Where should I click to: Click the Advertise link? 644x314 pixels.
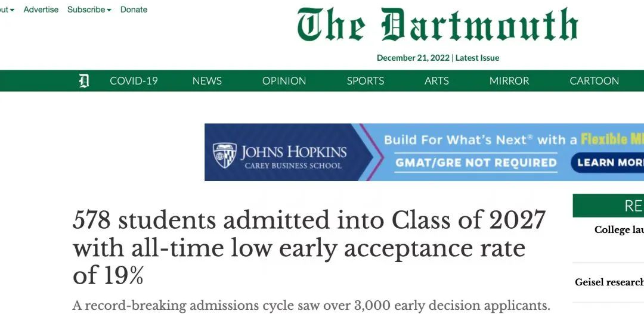coord(41,10)
